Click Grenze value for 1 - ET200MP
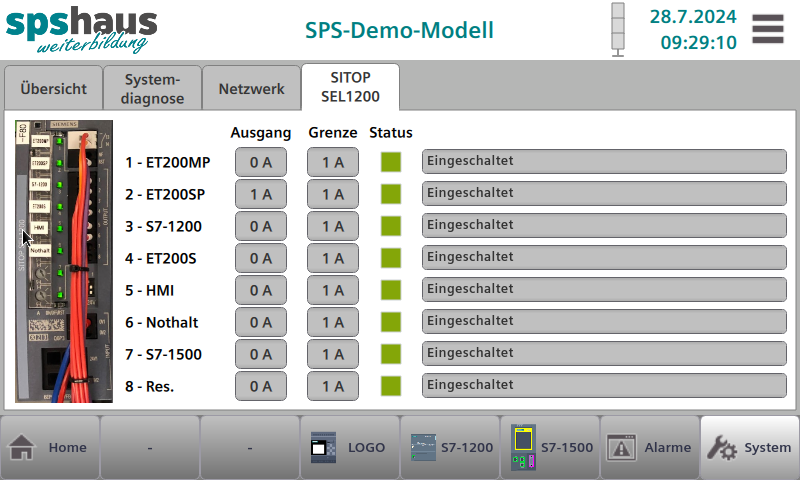Viewport: 800px width, 480px height. (333, 162)
